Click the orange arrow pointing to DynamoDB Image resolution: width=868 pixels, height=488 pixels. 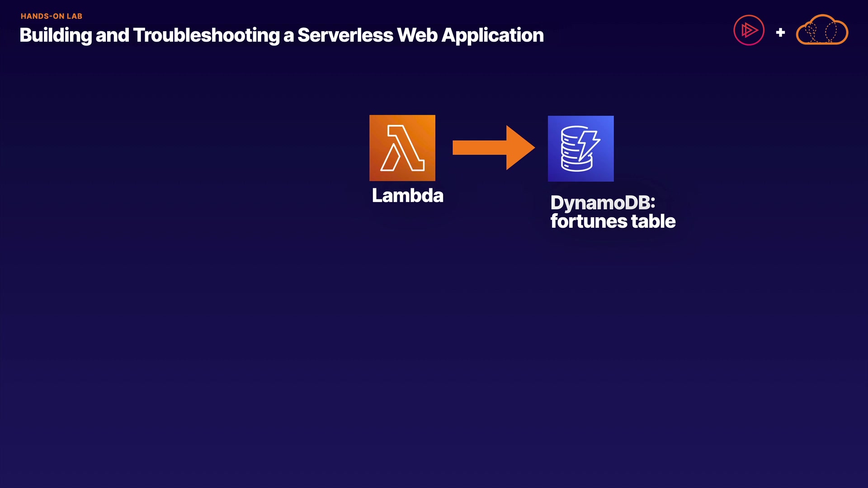coord(493,148)
